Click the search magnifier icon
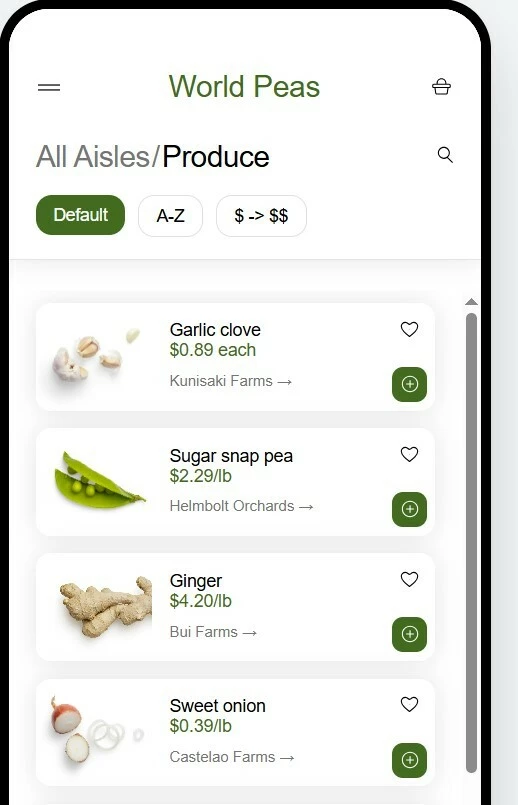The image size is (518, 805). 445,155
